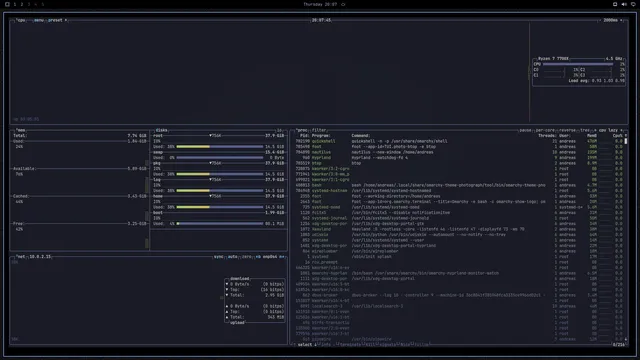Click terminate option at proc box bottom
This screenshot has height=360, width=640.
350,345
